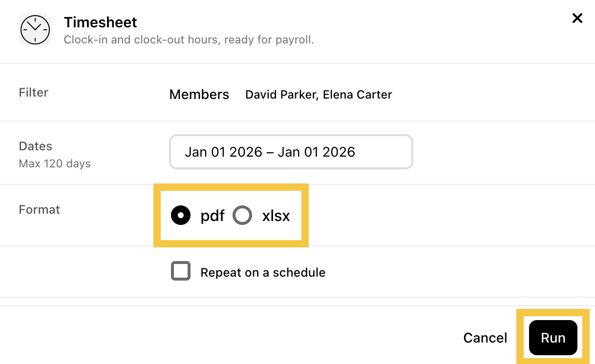Select the xlsx format radio button

coord(242,215)
